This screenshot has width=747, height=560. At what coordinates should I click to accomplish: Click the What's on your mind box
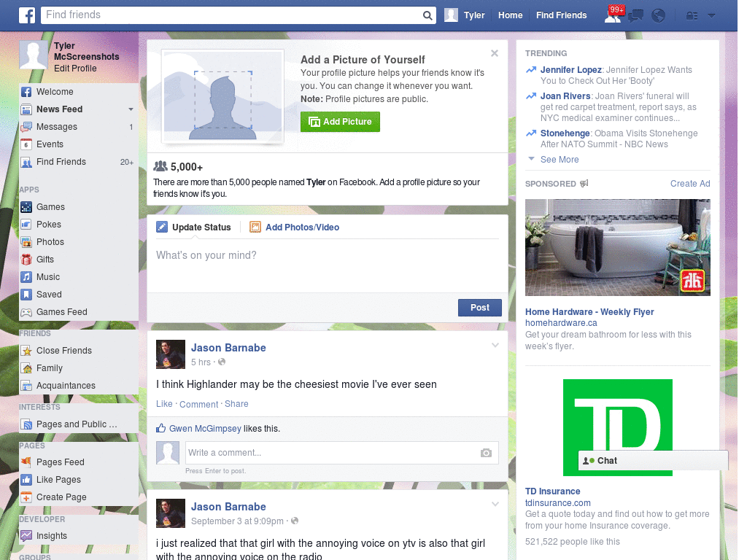click(328, 264)
